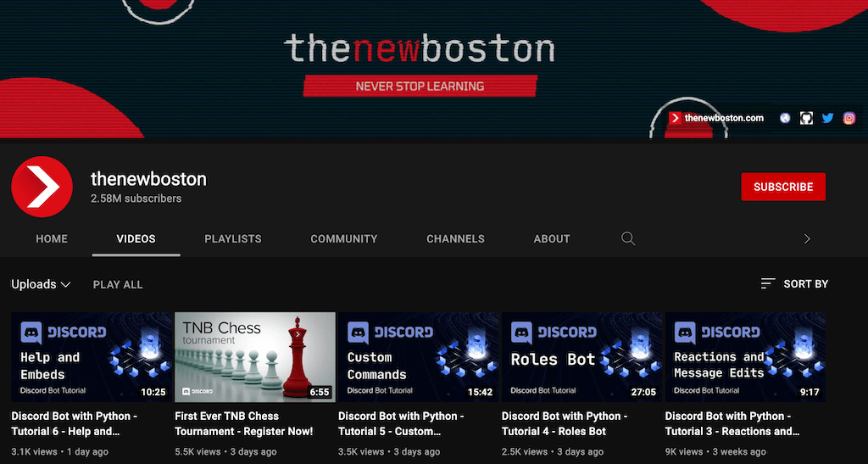Click the 6:55 duration badge
The width and height of the screenshot is (868, 464).
point(320,392)
